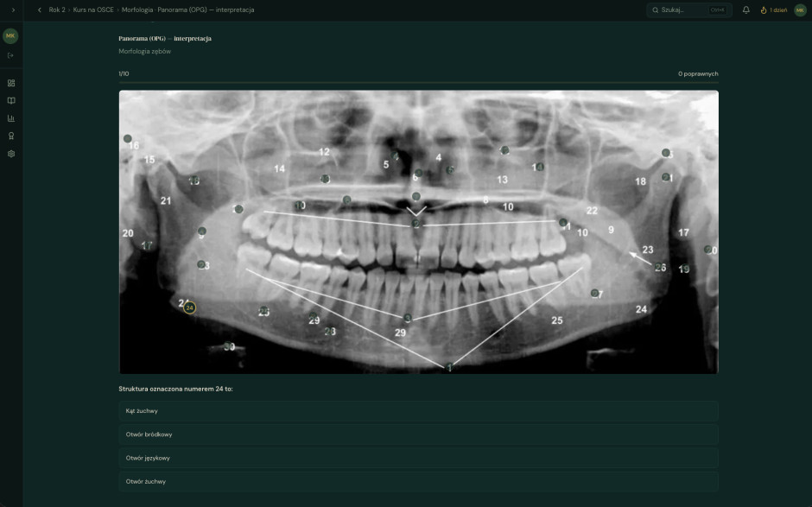Choose the Otwór żuchwy option
This screenshot has height=507, width=812.
[x=418, y=481]
